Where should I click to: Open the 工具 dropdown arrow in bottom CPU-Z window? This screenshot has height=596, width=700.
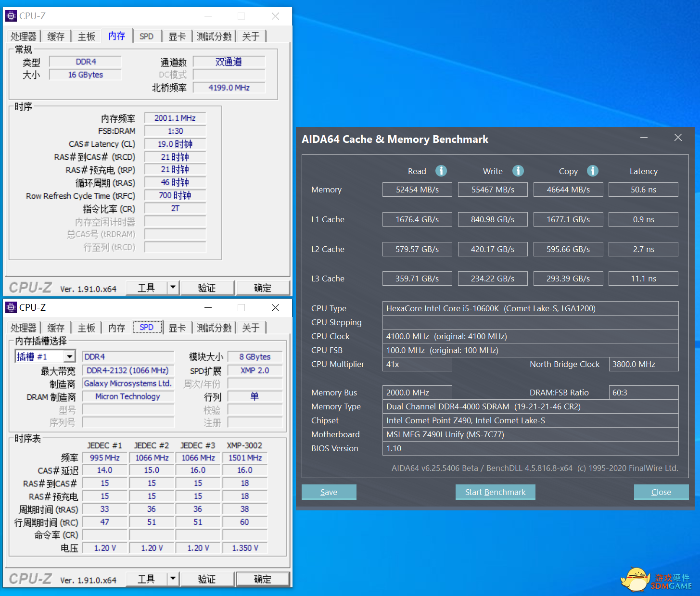173,579
